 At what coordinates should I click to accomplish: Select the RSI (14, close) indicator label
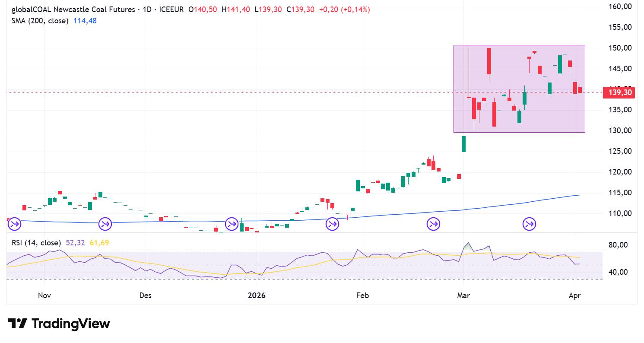pyautogui.click(x=36, y=243)
